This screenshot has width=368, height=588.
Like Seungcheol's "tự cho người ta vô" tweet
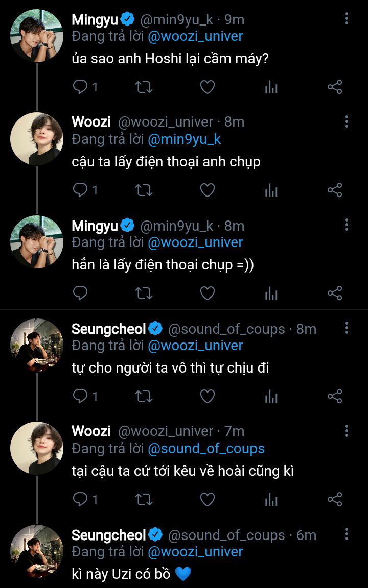(207, 397)
